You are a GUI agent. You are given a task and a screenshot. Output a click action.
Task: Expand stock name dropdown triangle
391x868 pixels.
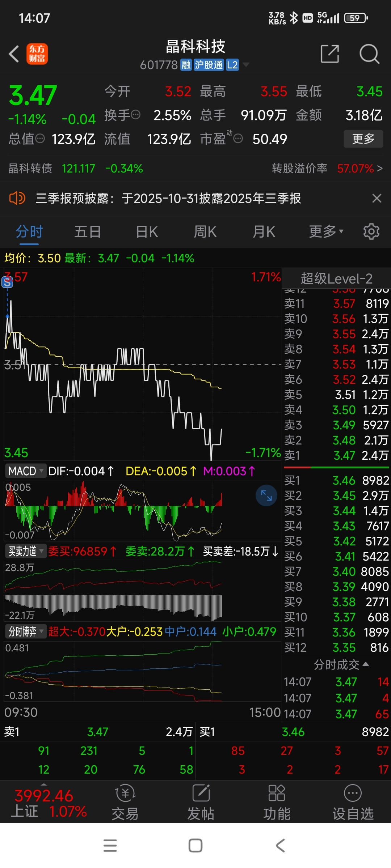point(246,65)
